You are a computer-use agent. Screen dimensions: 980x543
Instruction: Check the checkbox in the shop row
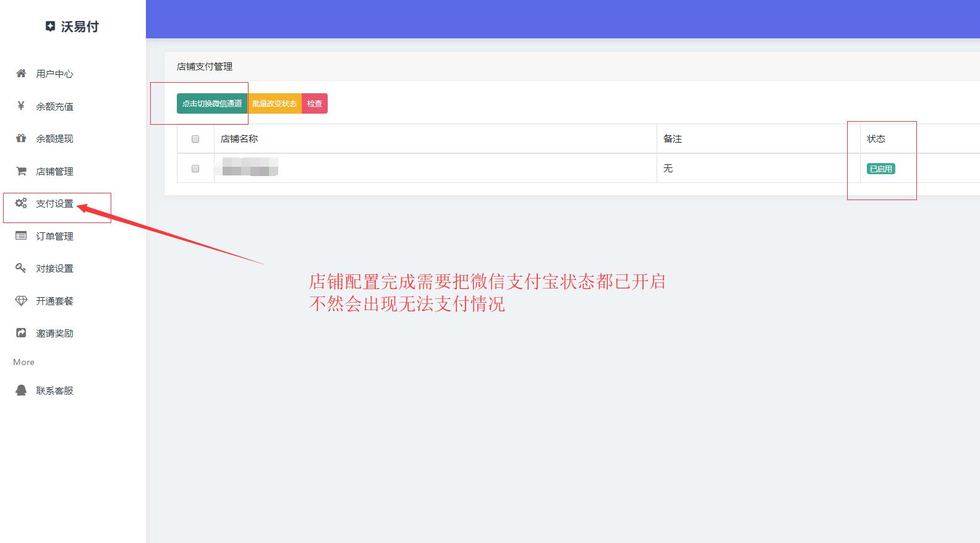click(x=195, y=169)
